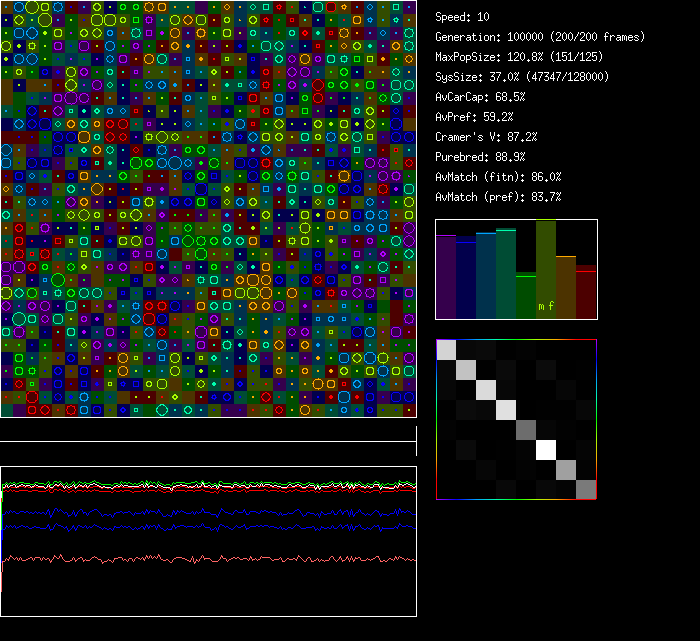Click the dark red histogram bar
Screen dimensions: 700x641
586,292
